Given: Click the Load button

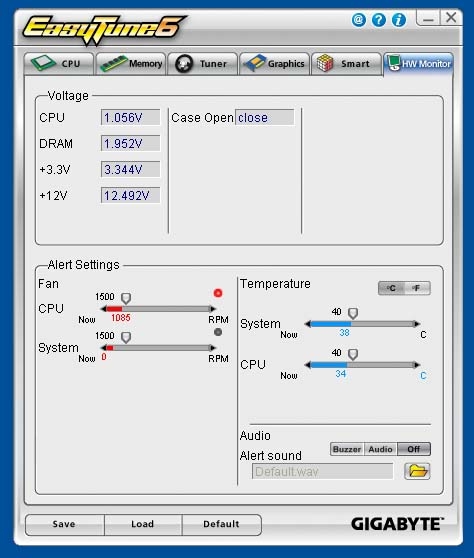Looking at the screenshot, I should pos(143,524).
